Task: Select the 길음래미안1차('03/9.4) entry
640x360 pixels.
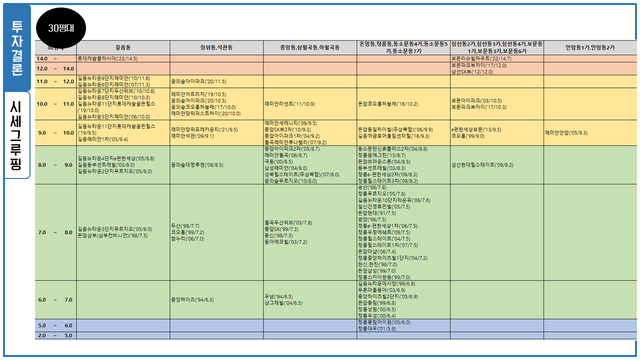Action: pos(103,139)
